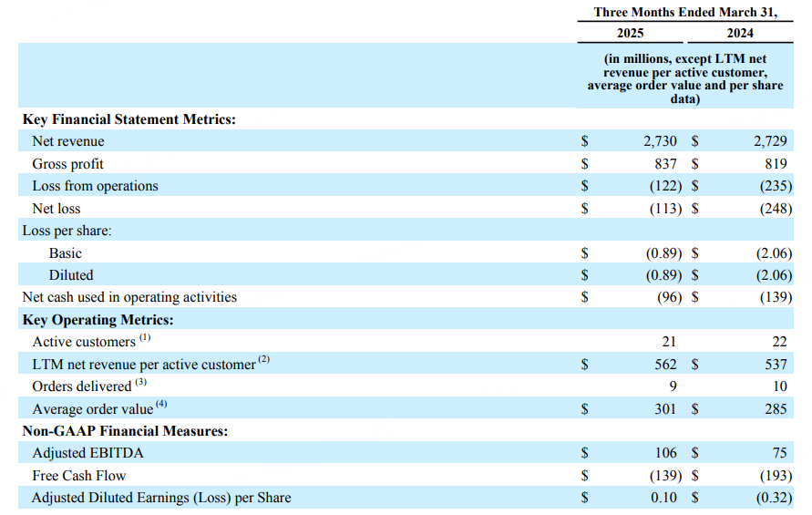Image resolution: width=812 pixels, height=515 pixels.
Task: Click 'Adjusted Diluted Earnings (Loss) per Share'
Action: coord(161,498)
